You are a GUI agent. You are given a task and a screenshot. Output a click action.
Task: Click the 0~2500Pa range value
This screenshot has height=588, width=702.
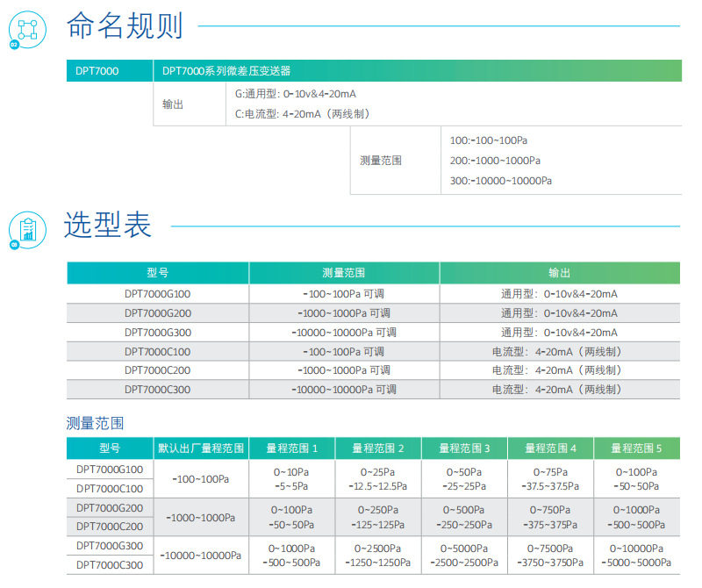click(x=378, y=549)
